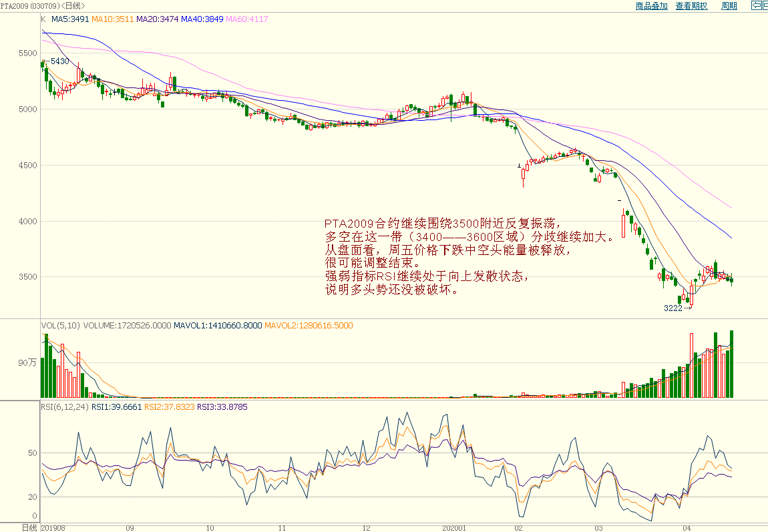Click the 12 month axis label

(367, 528)
